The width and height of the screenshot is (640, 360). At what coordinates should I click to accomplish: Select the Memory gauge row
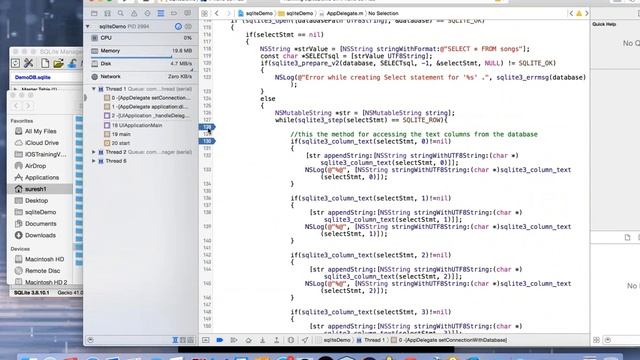pos(141,51)
